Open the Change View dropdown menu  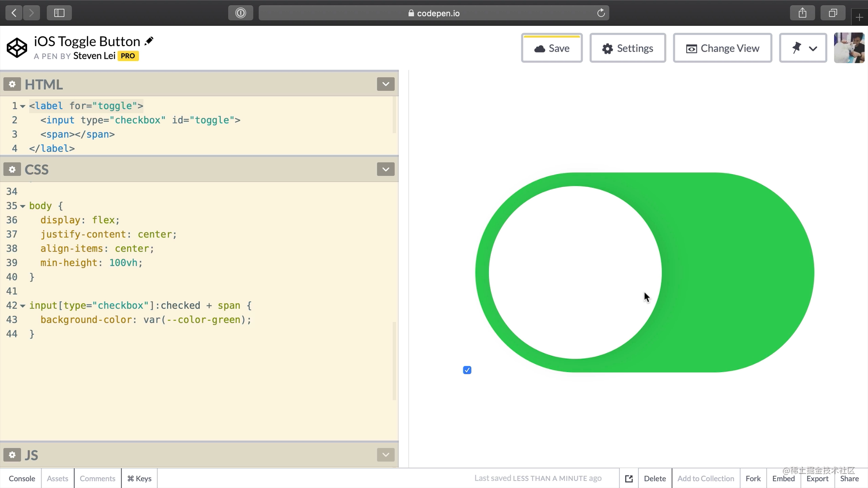[x=722, y=48]
